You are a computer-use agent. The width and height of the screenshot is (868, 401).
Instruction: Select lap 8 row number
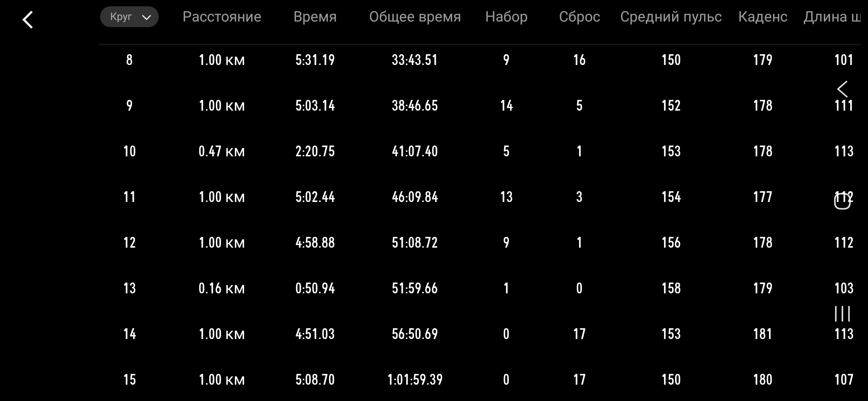(x=129, y=60)
